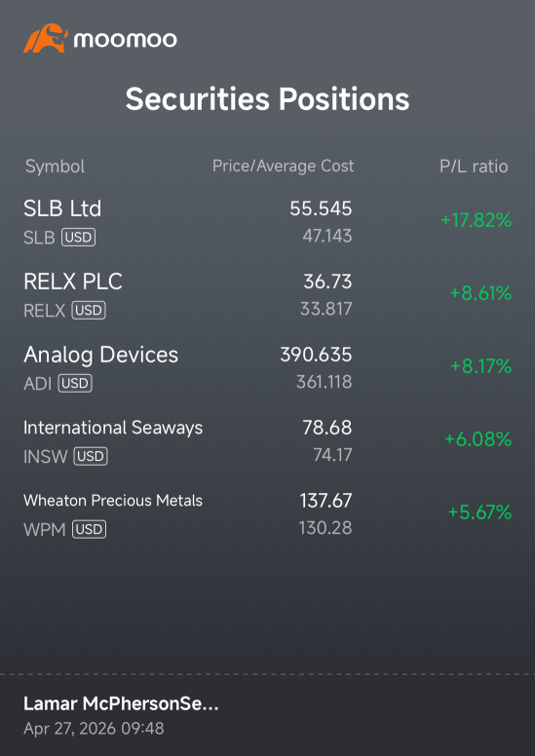535x756 pixels.
Task: Open the Analog Devices position
Action: [x=267, y=368]
